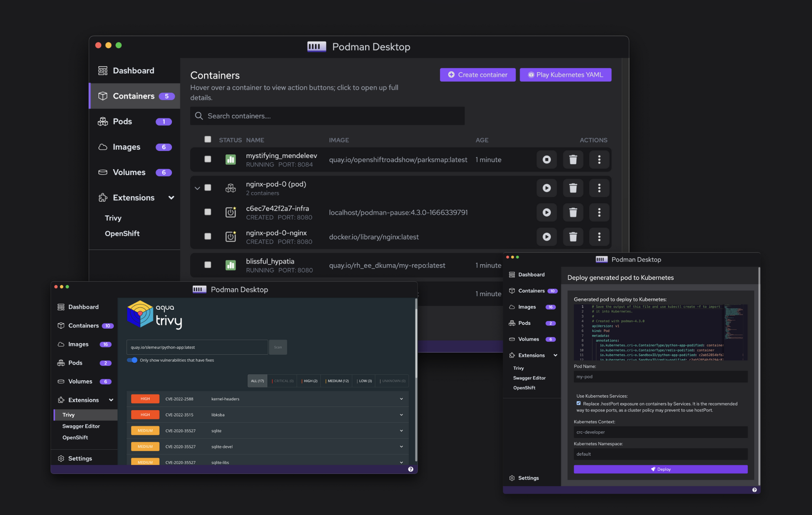Expand CVE-2022-2588 kernel-headers details
The image size is (812, 515).
pos(401,399)
